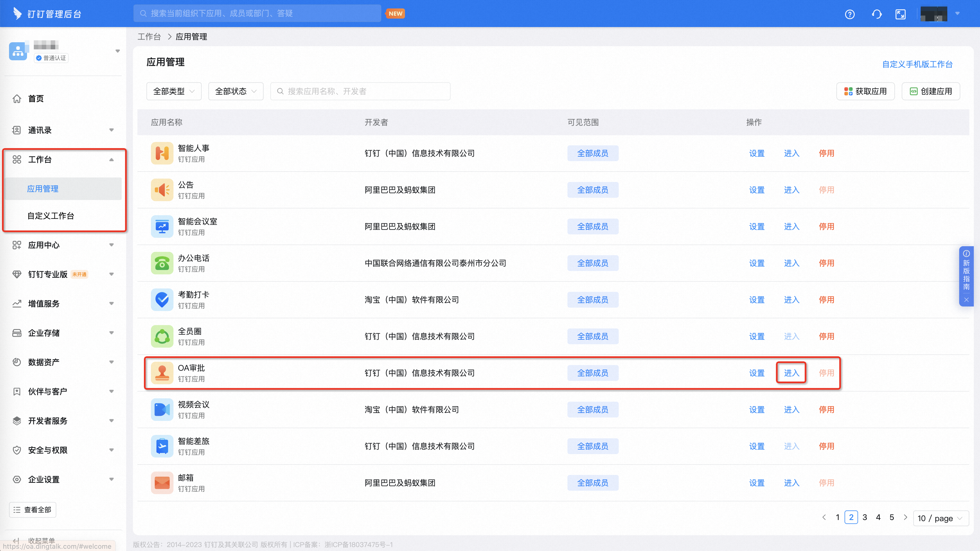Click the 办公电话 green phone icon
The height and width of the screenshot is (551, 980).
click(x=162, y=263)
